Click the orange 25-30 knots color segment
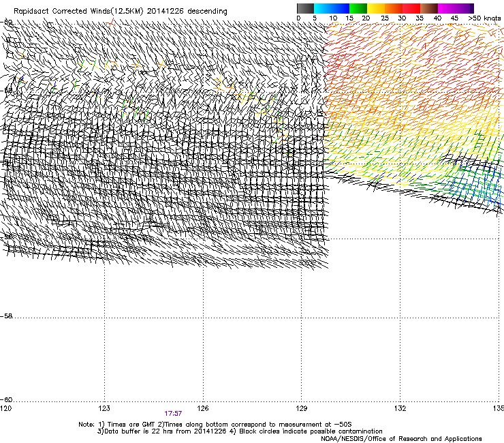This screenshot has width=504, height=443. [394, 8]
